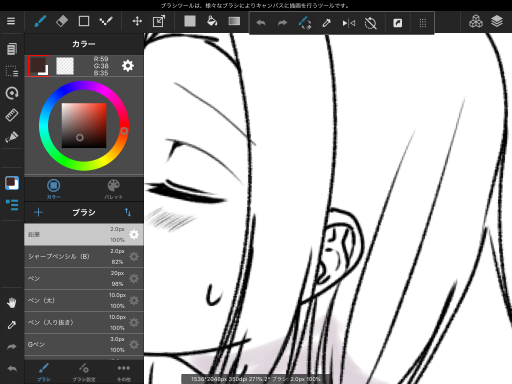Switch to the パレット tab
This screenshot has width=512, height=384.
pyautogui.click(x=113, y=189)
